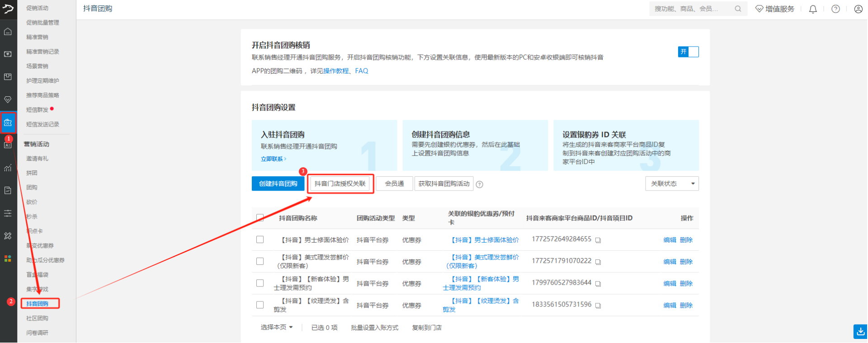Screen dimensions: 868x343
Task: Click 复制到门店
Action: coord(427,328)
